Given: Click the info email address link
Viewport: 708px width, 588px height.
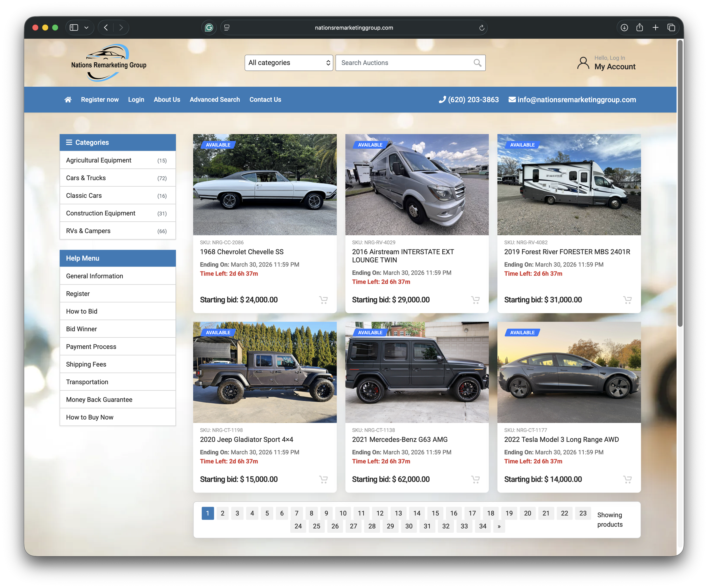Looking at the screenshot, I should coord(572,100).
